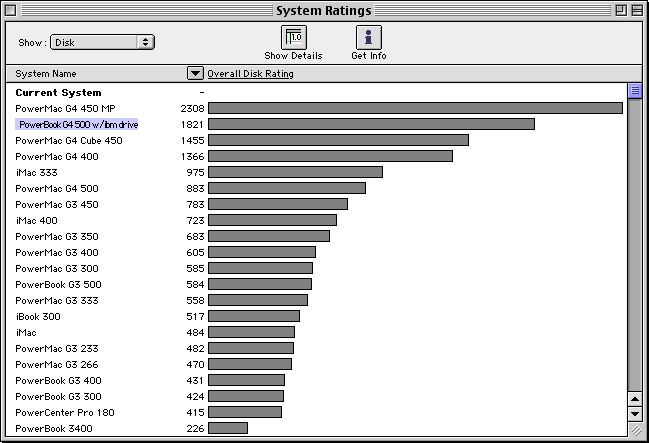Click the System Name column header
This screenshot has height=443, width=649.
(46, 74)
